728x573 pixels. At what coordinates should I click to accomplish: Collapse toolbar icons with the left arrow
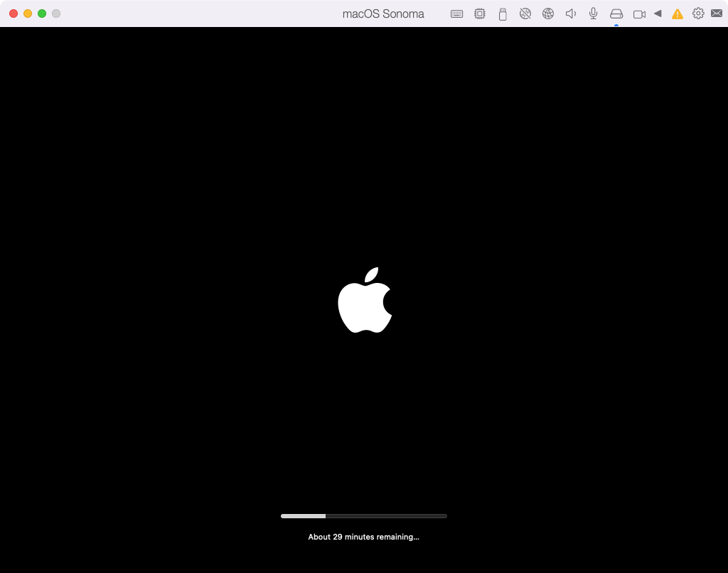pos(658,14)
